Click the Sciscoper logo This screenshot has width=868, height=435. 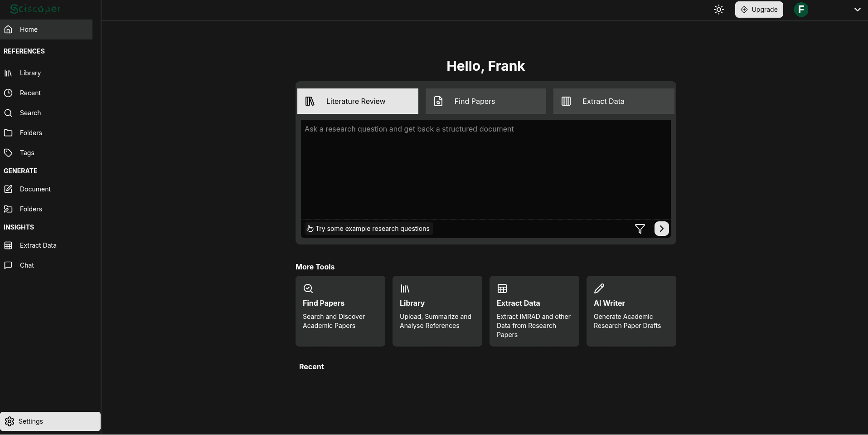(36, 9)
